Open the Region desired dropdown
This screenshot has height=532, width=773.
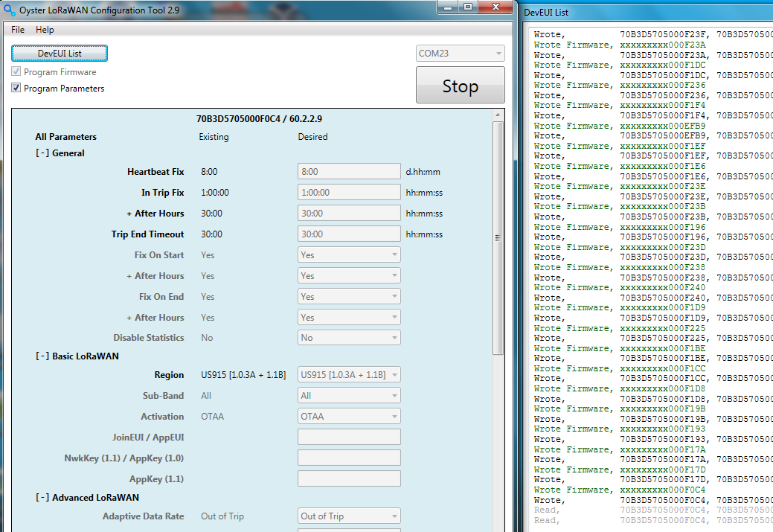pyautogui.click(x=349, y=375)
